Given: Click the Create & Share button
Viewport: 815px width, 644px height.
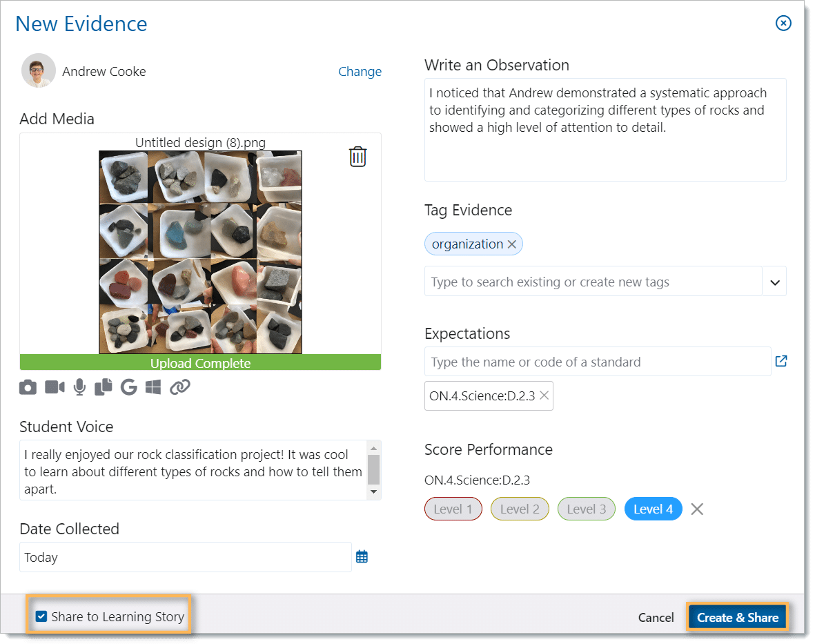Looking at the screenshot, I should [x=737, y=618].
